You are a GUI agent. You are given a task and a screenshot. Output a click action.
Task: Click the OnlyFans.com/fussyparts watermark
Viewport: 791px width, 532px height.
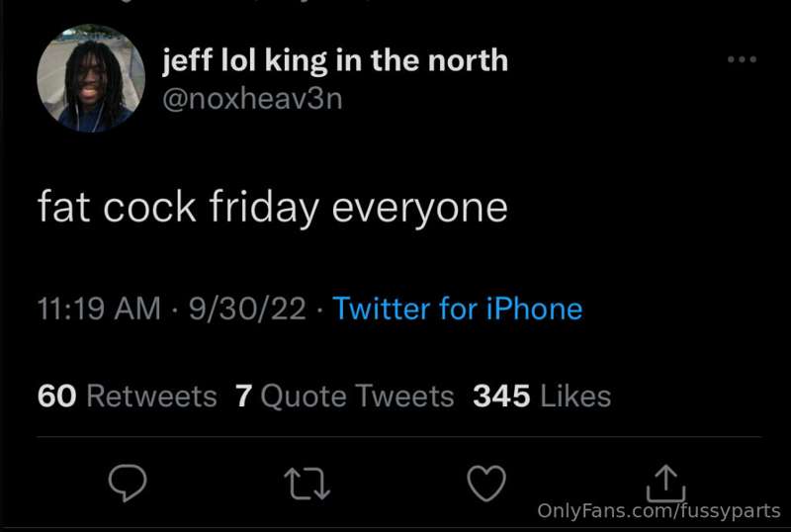pos(659,511)
